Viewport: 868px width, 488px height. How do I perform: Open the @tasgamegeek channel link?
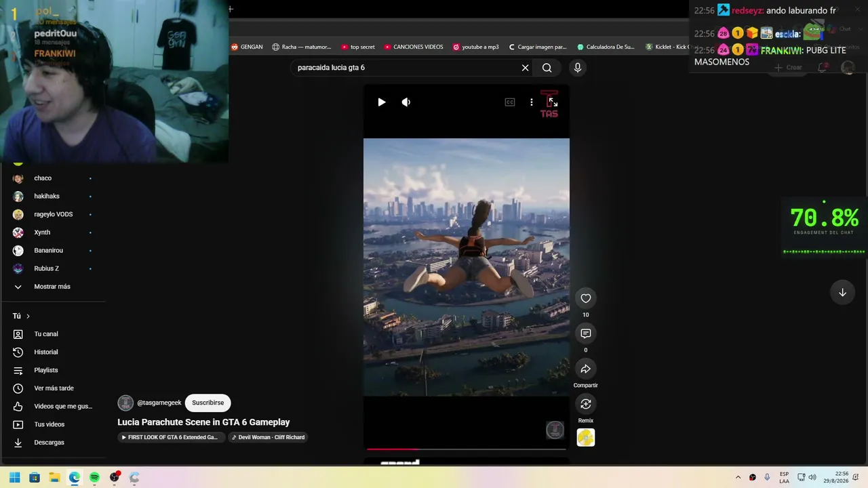[x=159, y=403]
